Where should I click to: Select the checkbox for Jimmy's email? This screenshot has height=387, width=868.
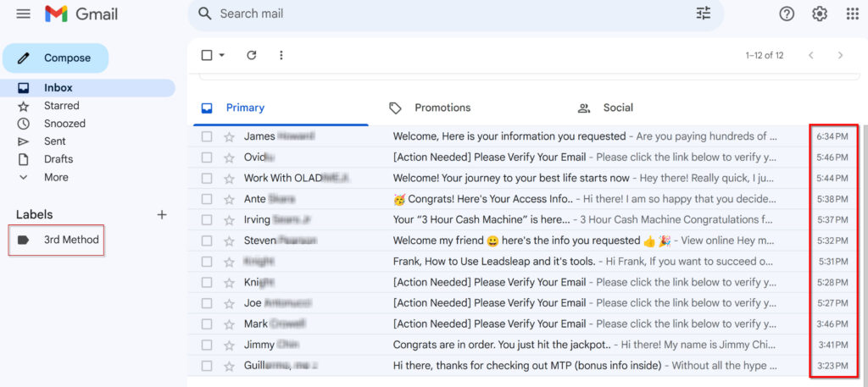click(207, 346)
